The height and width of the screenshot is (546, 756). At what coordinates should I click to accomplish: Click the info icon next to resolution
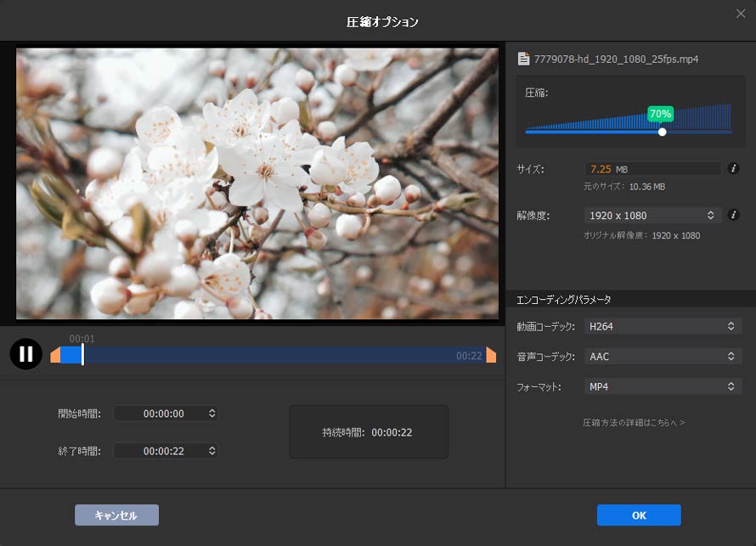[x=733, y=215]
